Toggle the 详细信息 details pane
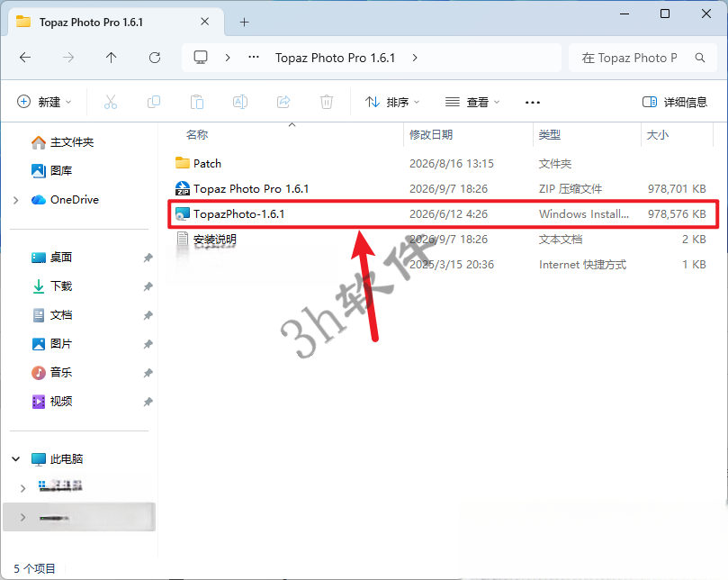This screenshot has height=580, width=728. coord(674,102)
